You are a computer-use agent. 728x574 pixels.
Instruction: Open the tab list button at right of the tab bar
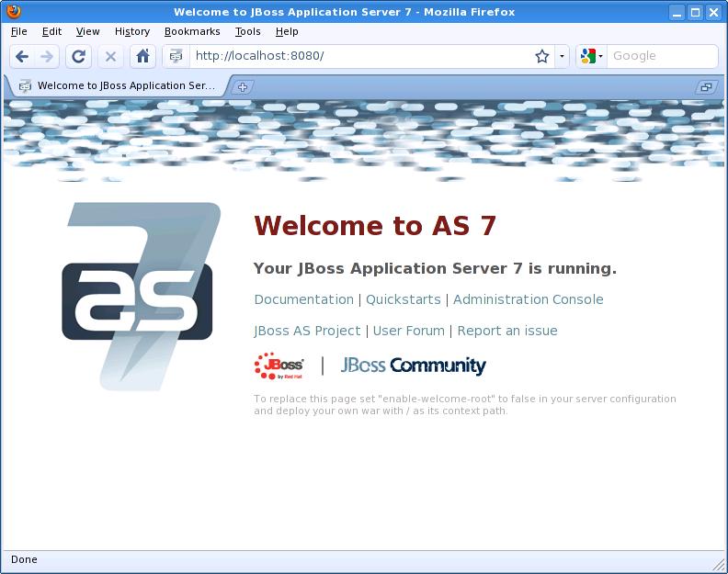click(x=706, y=86)
